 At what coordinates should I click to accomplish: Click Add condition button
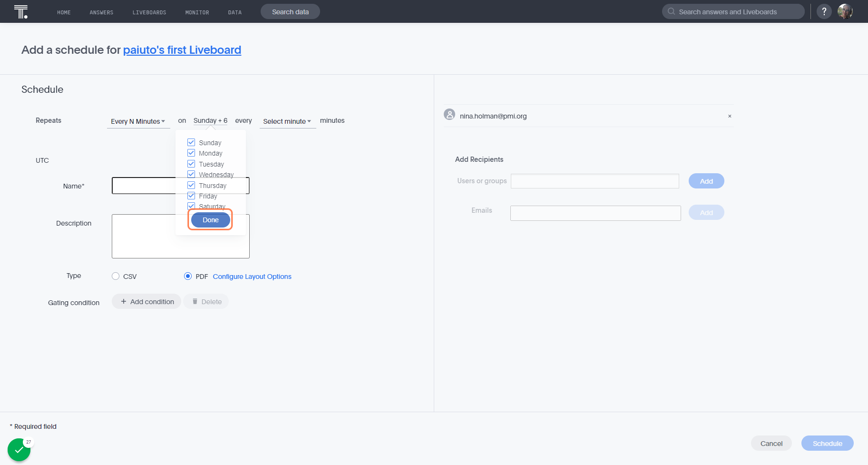click(x=146, y=301)
